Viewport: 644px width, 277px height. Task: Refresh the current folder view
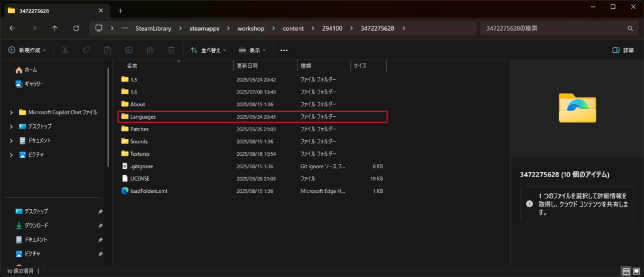(x=76, y=28)
